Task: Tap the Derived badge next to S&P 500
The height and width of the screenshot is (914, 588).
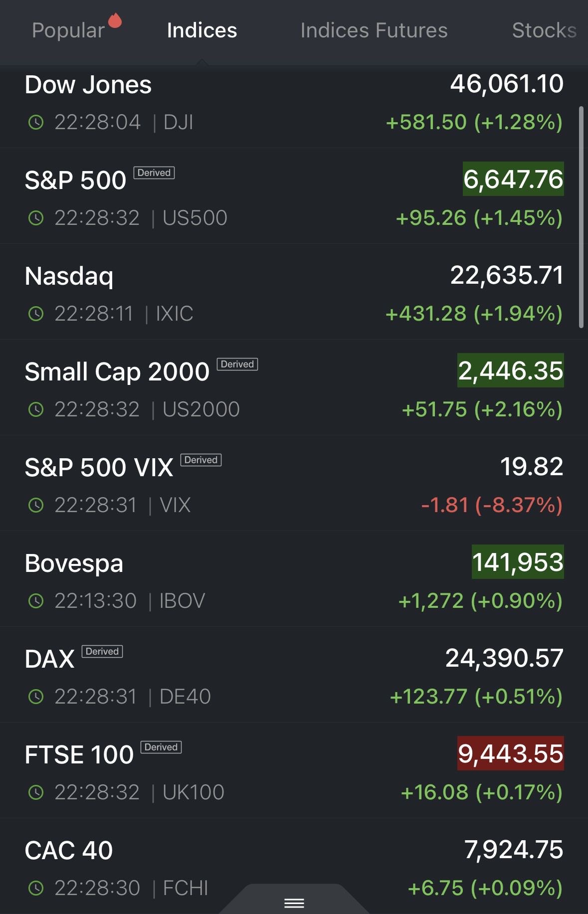Action: (154, 173)
